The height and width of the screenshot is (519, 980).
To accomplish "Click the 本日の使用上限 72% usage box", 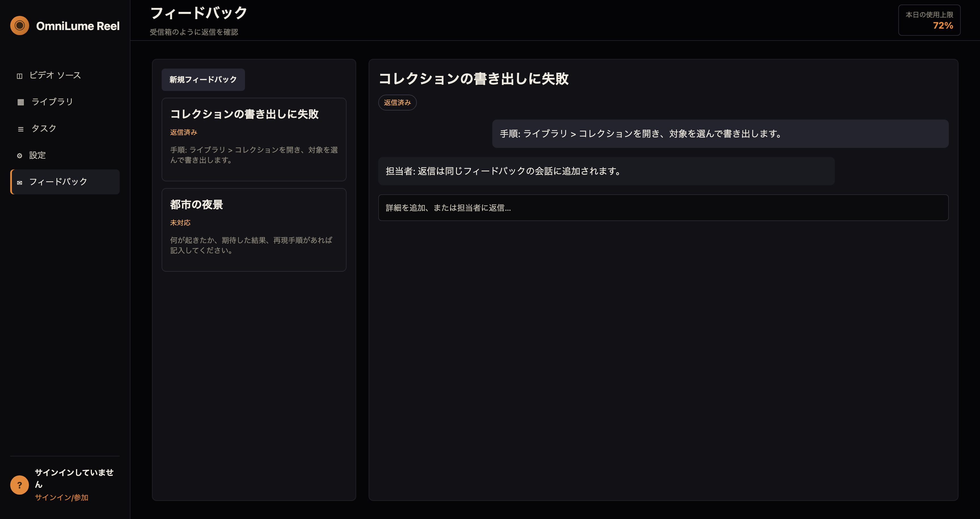I will [x=929, y=20].
